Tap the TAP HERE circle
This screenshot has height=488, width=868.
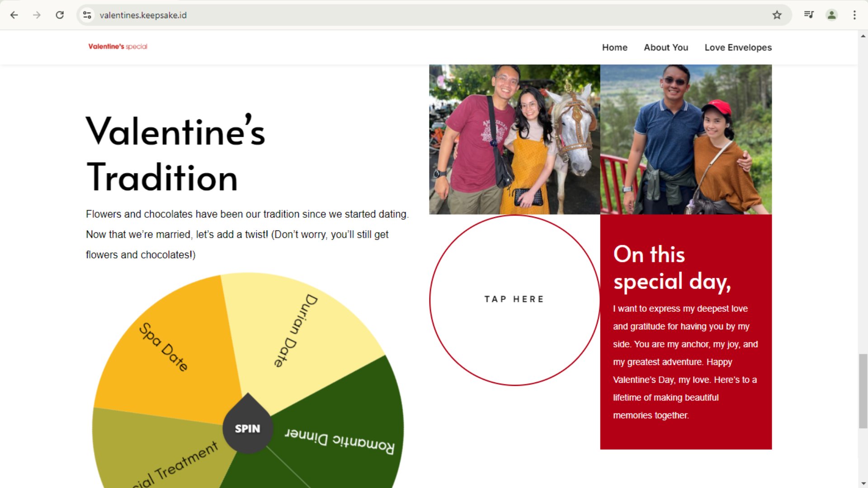[514, 300]
